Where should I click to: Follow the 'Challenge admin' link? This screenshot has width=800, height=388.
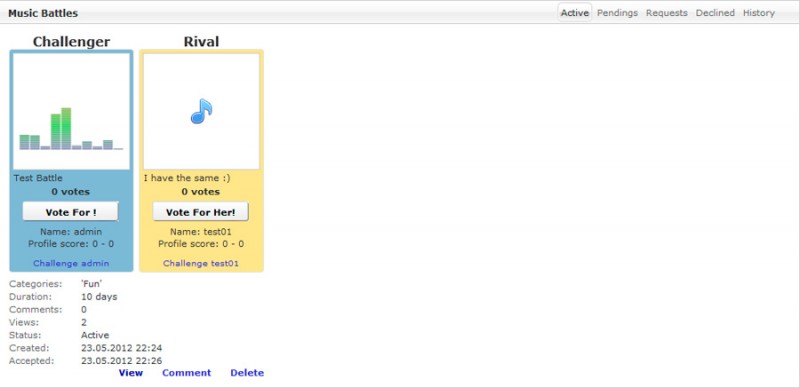coord(71,263)
